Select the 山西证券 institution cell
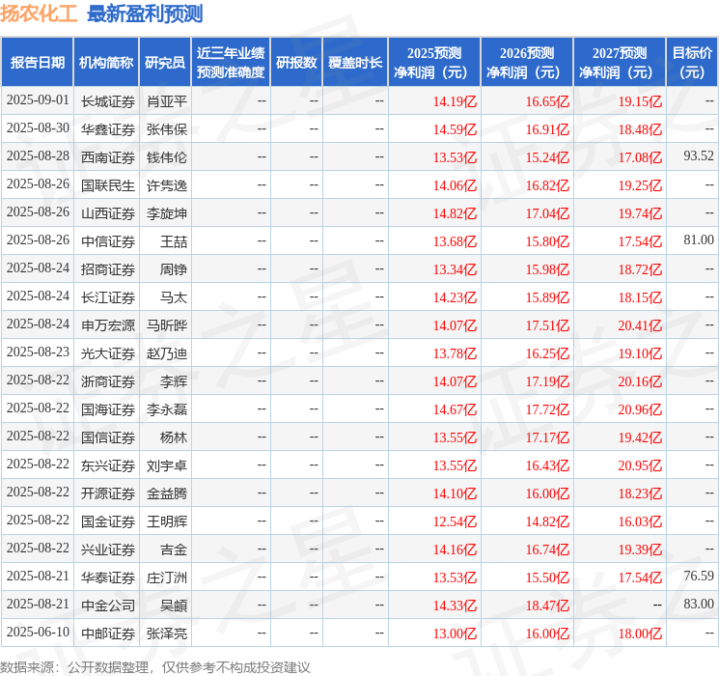The image size is (719, 676). pos(108,213)
